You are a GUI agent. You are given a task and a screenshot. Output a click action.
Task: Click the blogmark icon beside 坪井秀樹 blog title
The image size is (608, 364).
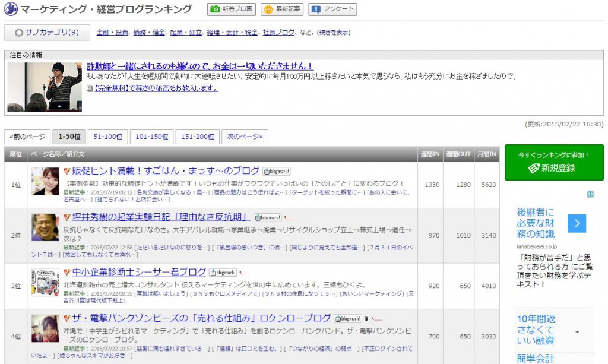click(x=267, y=217)
